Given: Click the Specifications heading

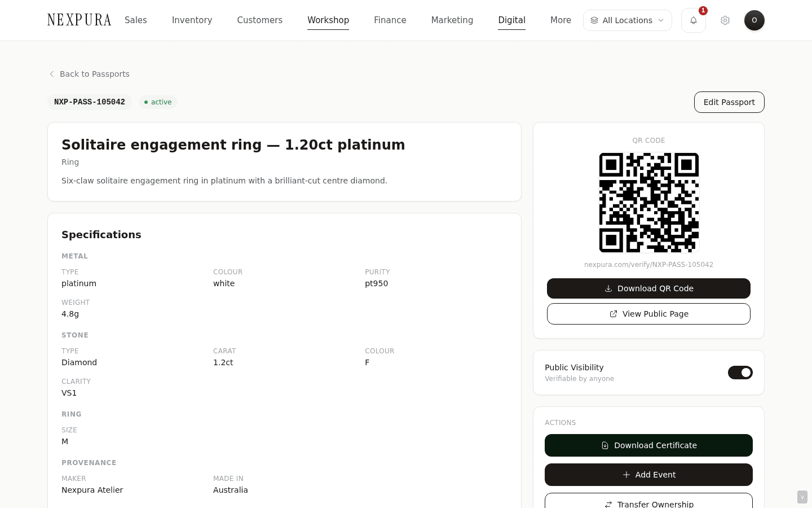Looking at the screenshot, I should point(101,235).
